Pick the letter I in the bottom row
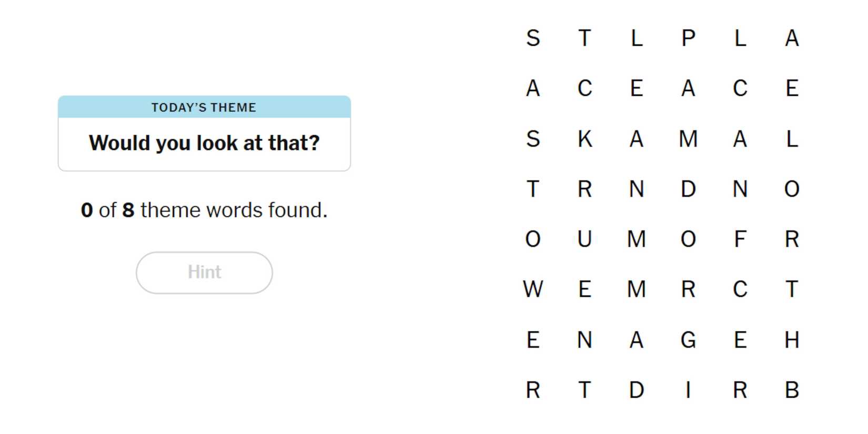This screenshot has width=868, height=434. tap(688, 390)
